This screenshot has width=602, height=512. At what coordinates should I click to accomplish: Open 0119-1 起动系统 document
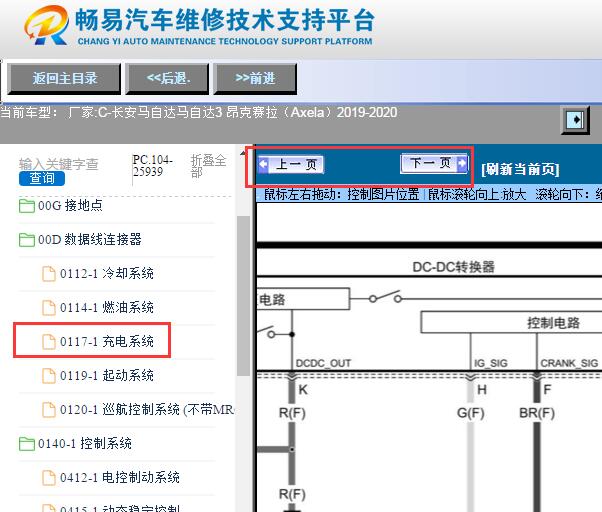[x=107, y=375]
